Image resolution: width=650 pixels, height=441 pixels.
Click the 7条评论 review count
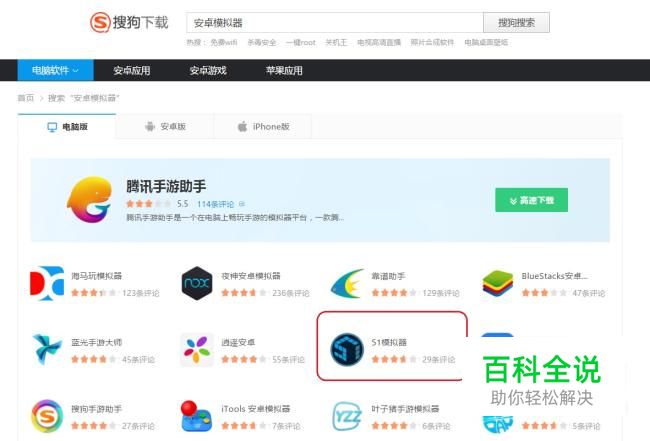point(286,426)
